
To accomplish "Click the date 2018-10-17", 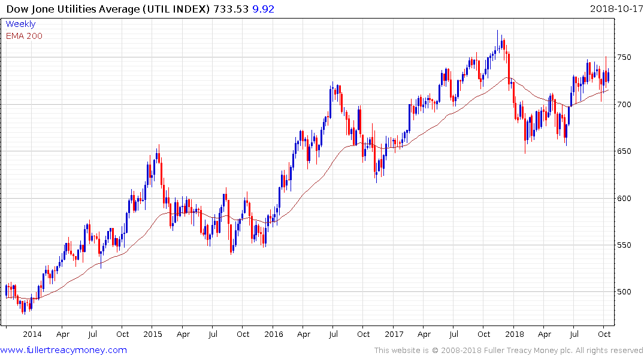I will 616,9.
